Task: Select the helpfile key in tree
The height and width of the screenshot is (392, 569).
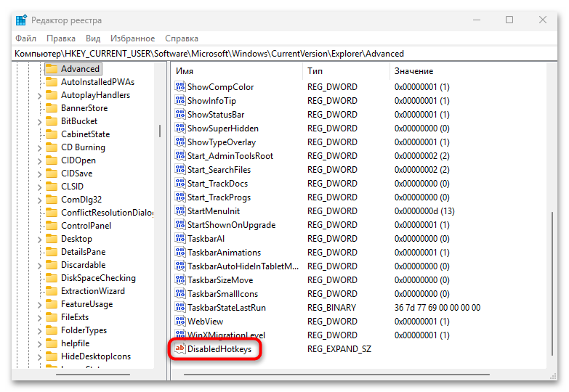Action: point(75,343)
